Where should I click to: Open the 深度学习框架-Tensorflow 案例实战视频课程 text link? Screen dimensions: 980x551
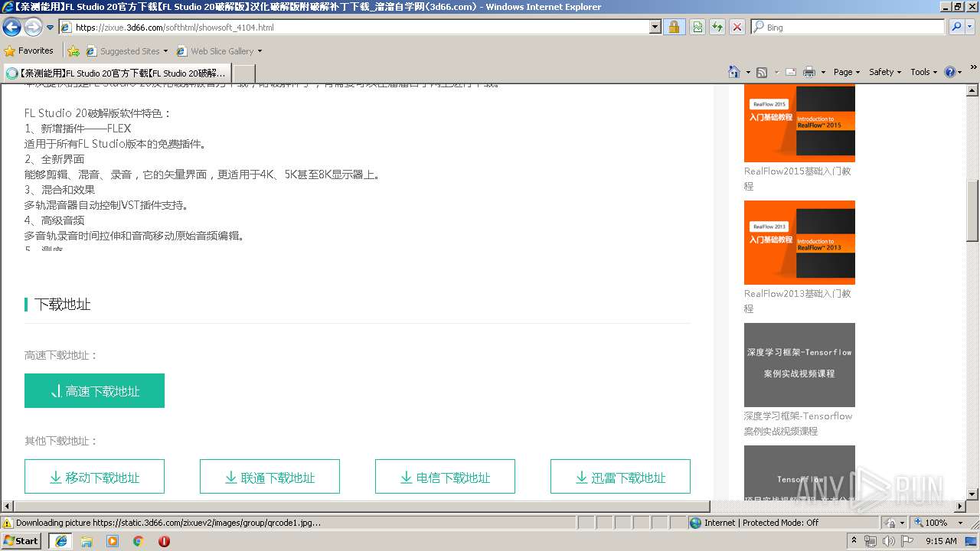(x=798, y=423)
